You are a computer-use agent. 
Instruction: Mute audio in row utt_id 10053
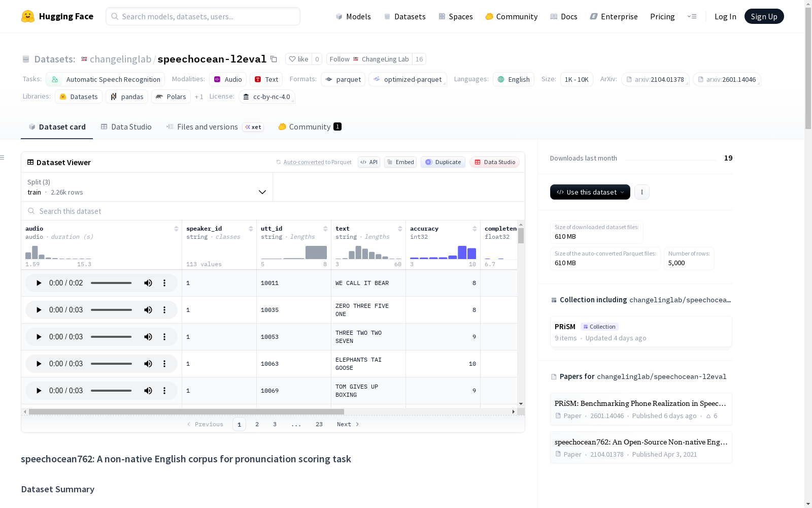pyautogui.click(x=148, y=337)
